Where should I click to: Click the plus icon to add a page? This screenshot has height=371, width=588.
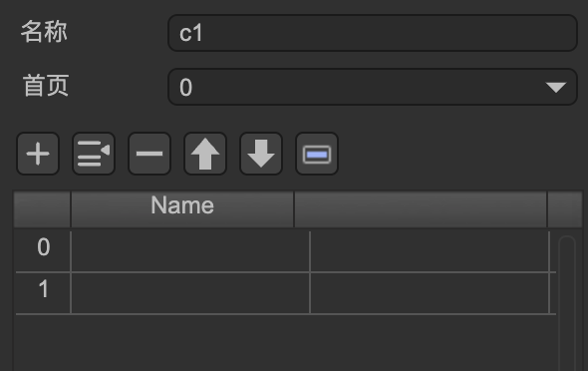[x=38, y=154]
